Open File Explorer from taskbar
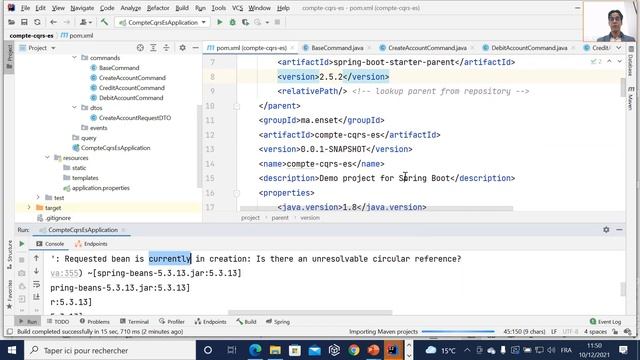 pos(275,350)
